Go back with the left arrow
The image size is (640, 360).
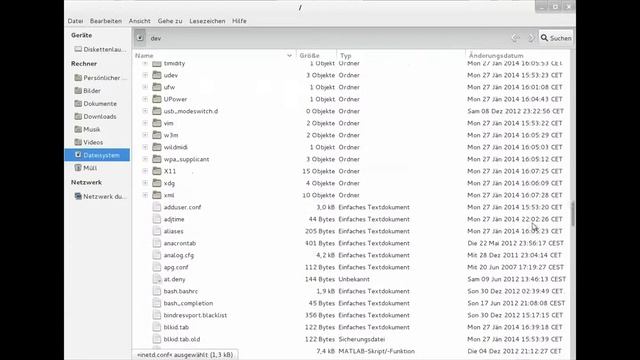pos(516,38)
